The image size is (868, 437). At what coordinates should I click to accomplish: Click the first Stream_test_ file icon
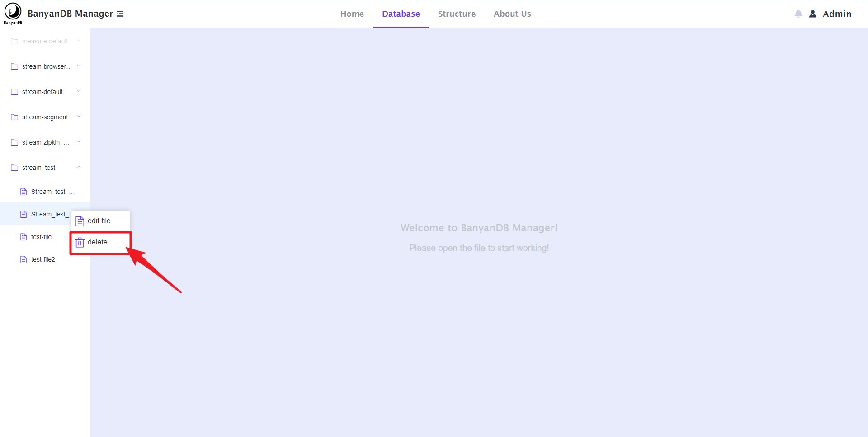click(x=24, y=192)
